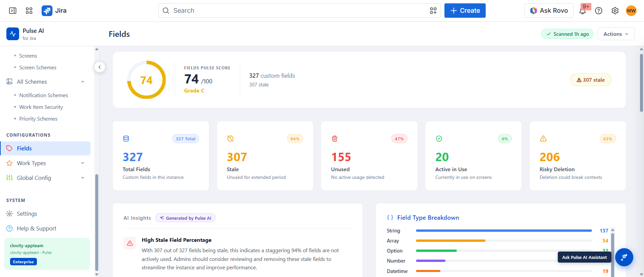Click the Field Type Breakdown heading
Viewport: 644px width, 277px height.
pyautogui.click(x=428, y=218)
